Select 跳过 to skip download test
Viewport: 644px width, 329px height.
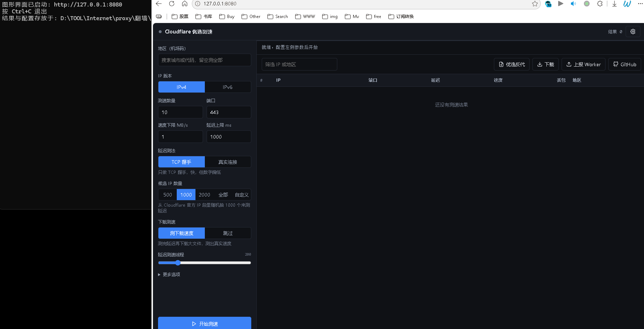[x=228, y=233]
